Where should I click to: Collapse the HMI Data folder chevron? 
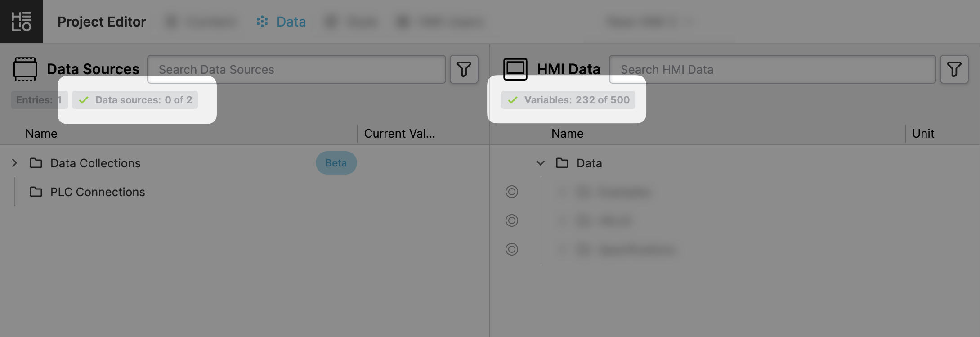[541, 163]
